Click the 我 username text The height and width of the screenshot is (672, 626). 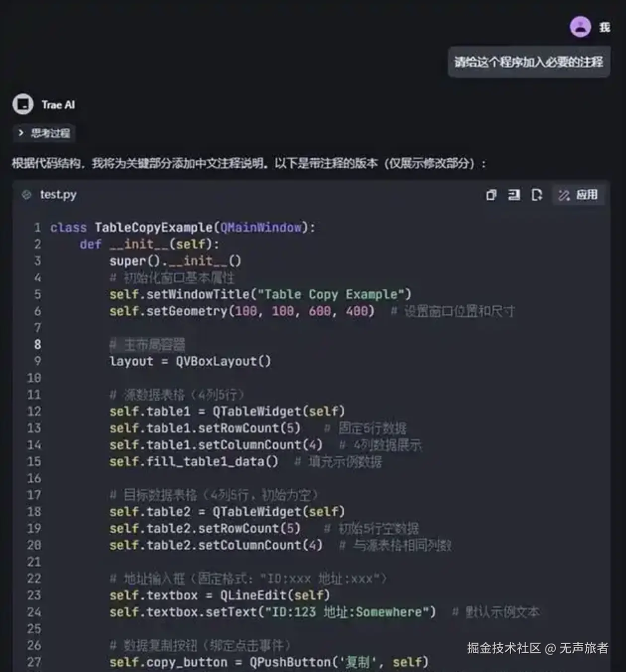point(604,27)
